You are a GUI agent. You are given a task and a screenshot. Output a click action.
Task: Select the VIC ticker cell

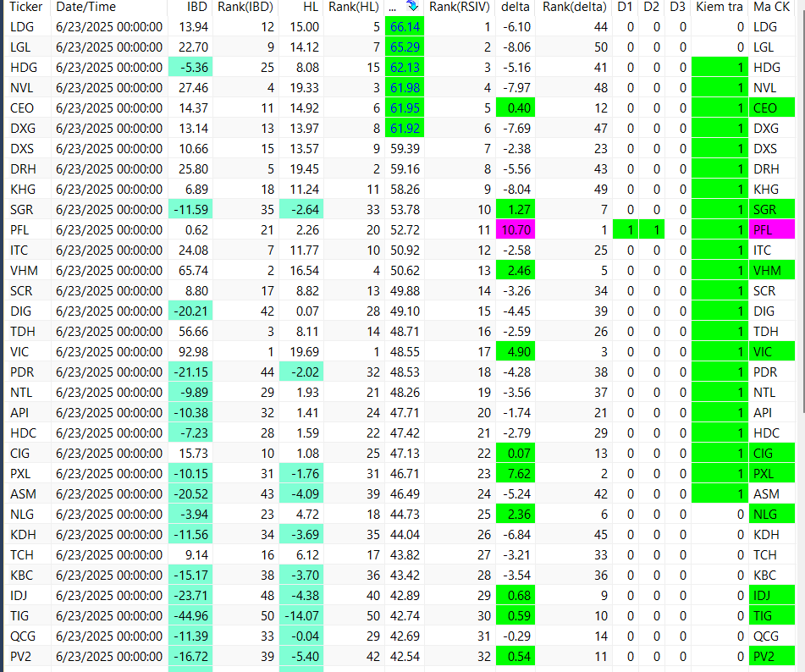tap(28, 352)
